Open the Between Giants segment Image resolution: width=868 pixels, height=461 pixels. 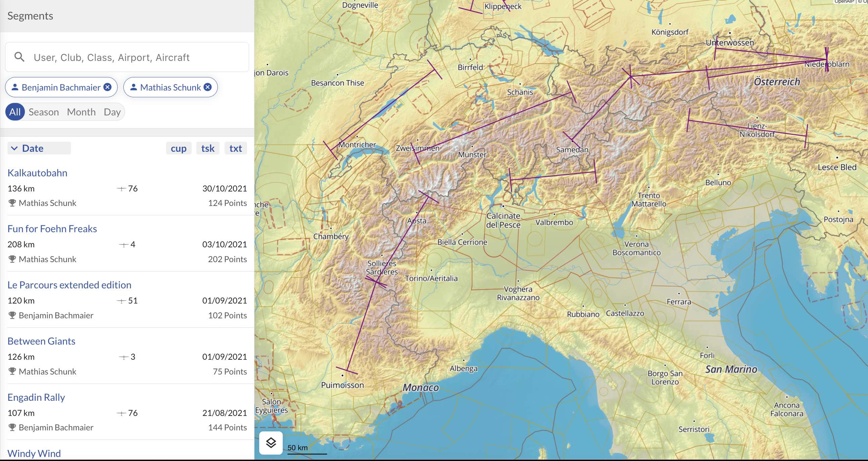tap(41, 341)
